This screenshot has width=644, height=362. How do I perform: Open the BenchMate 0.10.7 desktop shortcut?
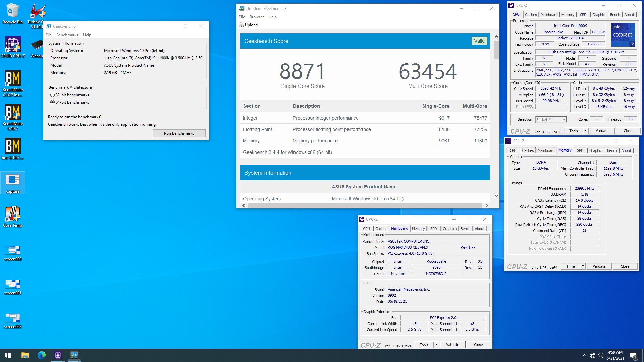pyautogui.click(x=13, y=117)
